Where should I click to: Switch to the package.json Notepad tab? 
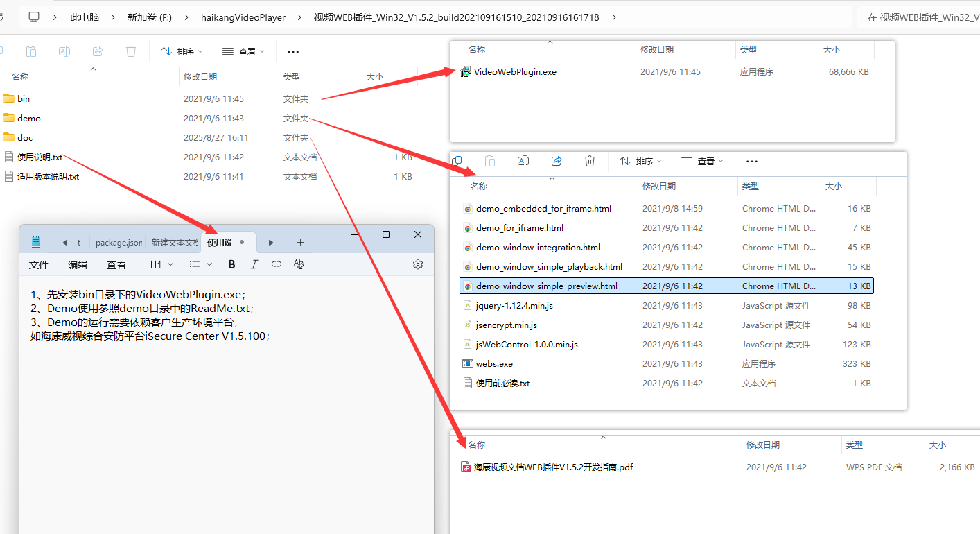tap(118, 243)
